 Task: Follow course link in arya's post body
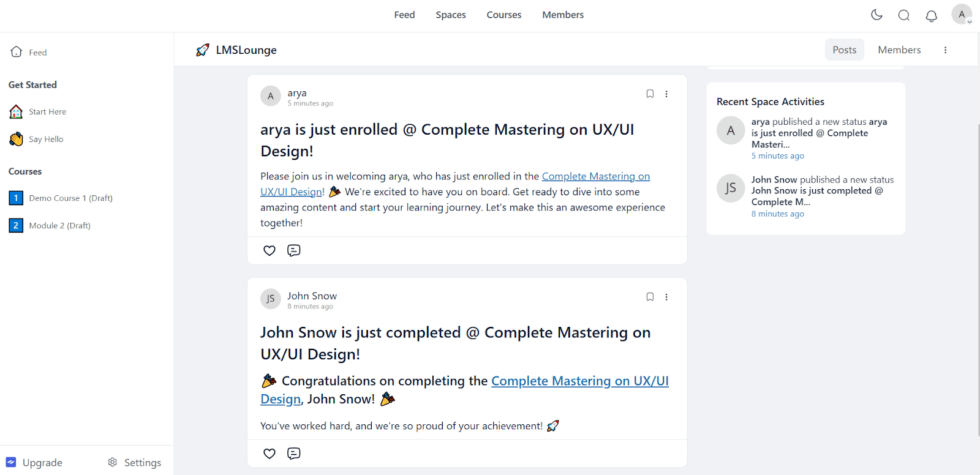click(455, 184)
